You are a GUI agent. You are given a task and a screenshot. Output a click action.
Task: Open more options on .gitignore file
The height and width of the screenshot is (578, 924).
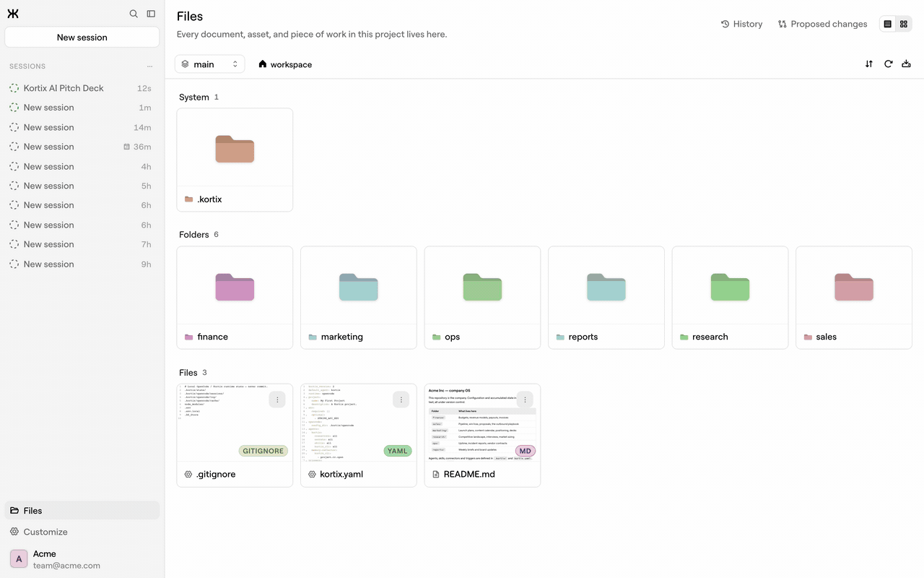click(x=277, y=400)
